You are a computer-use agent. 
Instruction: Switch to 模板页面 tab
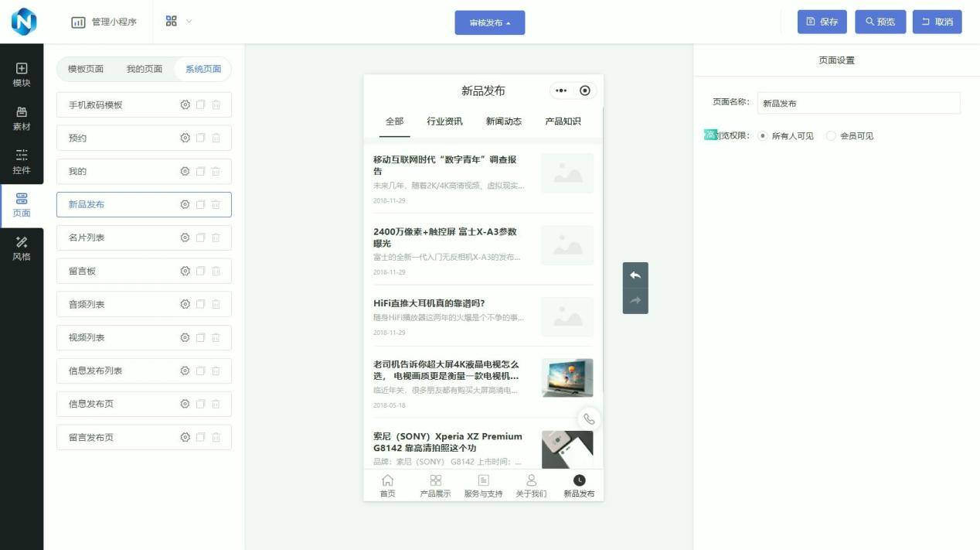point(86,69)
